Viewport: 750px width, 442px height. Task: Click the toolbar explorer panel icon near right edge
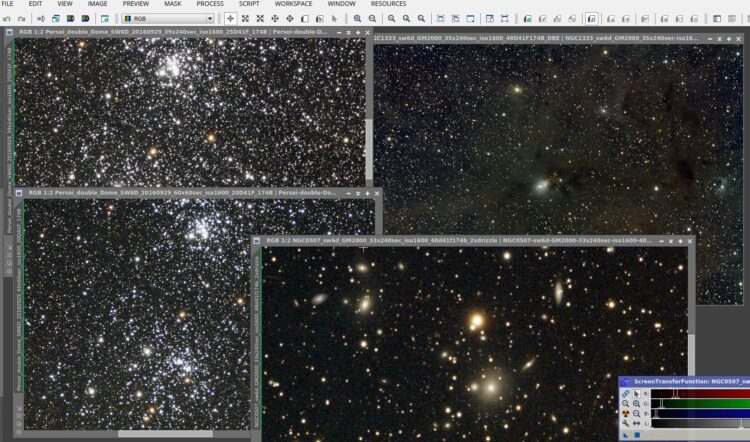tap(717, 19)
